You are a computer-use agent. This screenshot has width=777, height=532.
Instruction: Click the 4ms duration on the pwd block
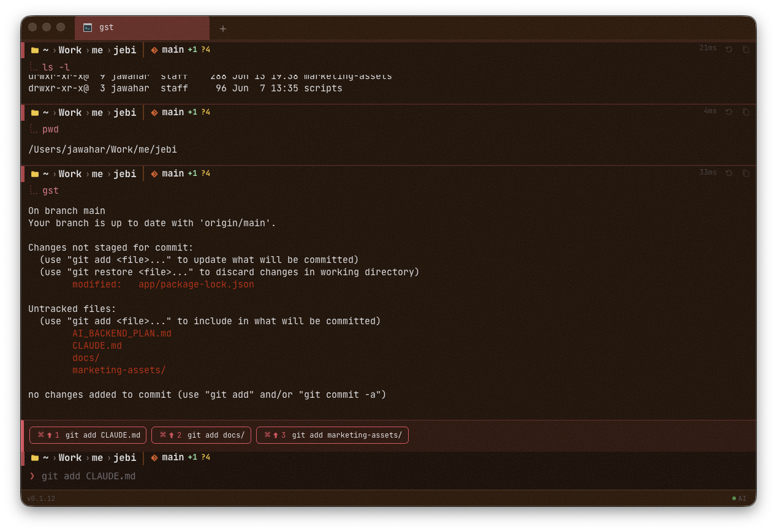710,111
